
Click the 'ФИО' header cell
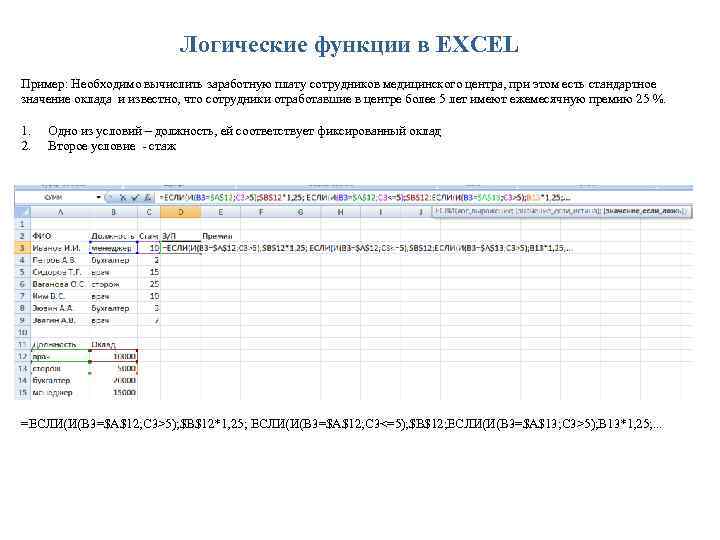pyautogui.click(x=60, y=236)
